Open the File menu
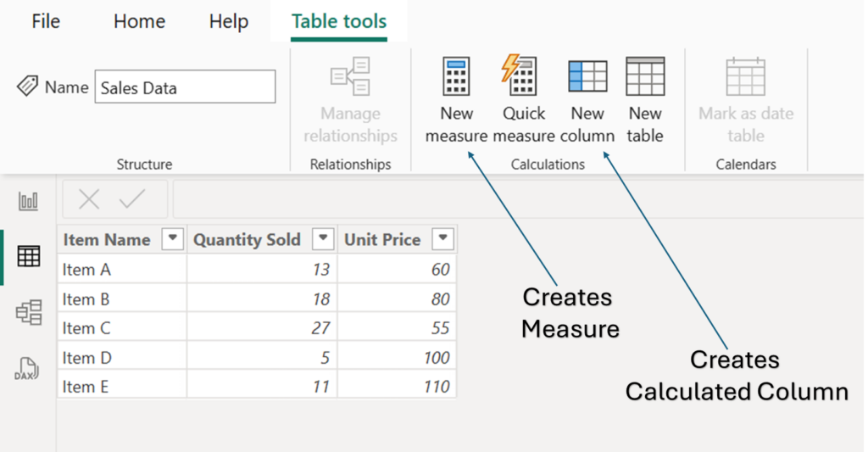 coord(46,21)
